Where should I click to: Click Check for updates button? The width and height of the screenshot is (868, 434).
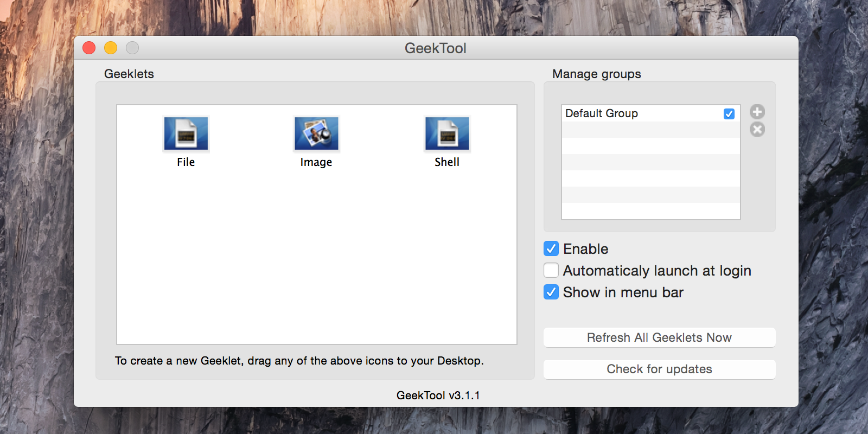click(659, 369)
